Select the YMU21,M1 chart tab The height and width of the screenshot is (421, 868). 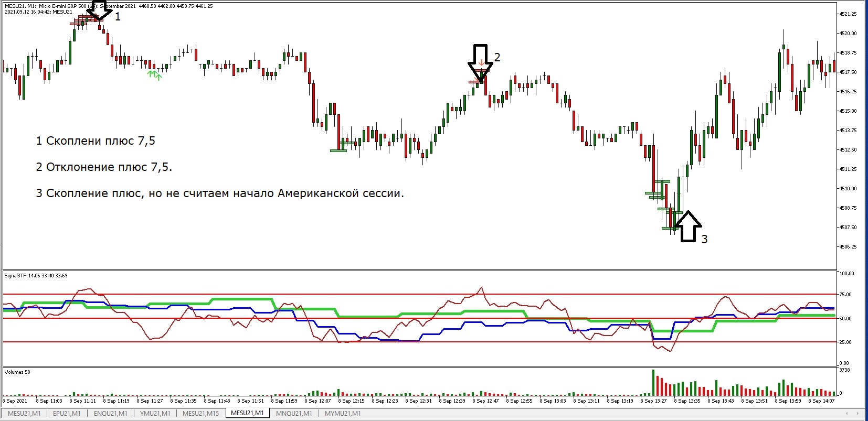point(155,413)
